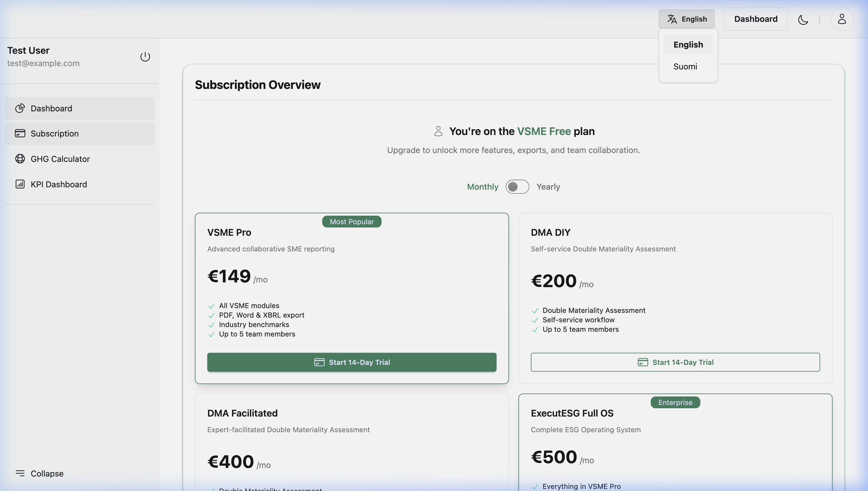Collapse the sidebar panel

[x=39, y=473]
